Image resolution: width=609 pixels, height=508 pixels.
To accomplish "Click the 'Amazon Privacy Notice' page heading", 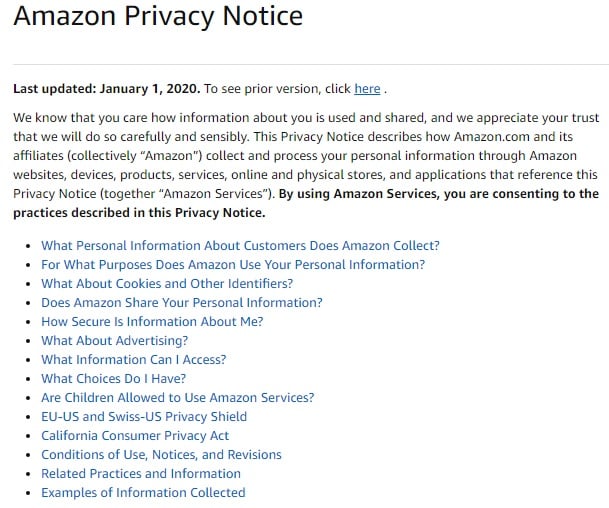I will point(158,16).
